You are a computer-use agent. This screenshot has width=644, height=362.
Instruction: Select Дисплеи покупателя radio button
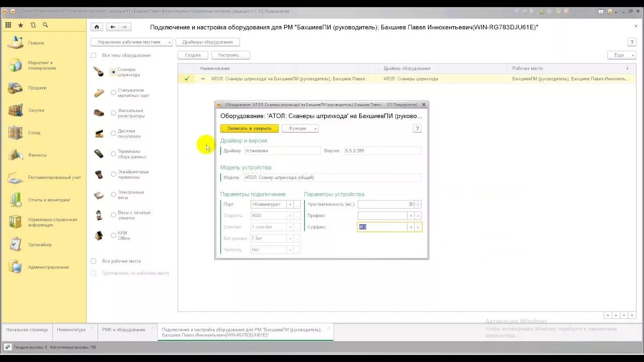pyautogui.click(x=114, y=134)
